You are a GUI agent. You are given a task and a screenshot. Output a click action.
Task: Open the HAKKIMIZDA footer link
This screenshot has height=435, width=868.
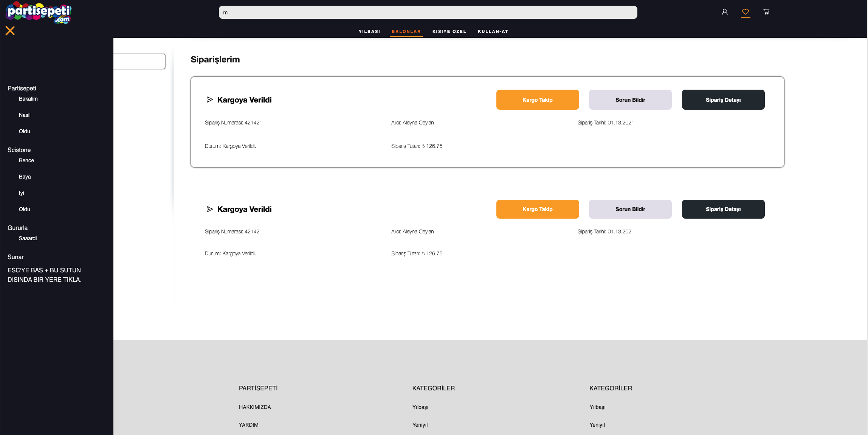255,407
